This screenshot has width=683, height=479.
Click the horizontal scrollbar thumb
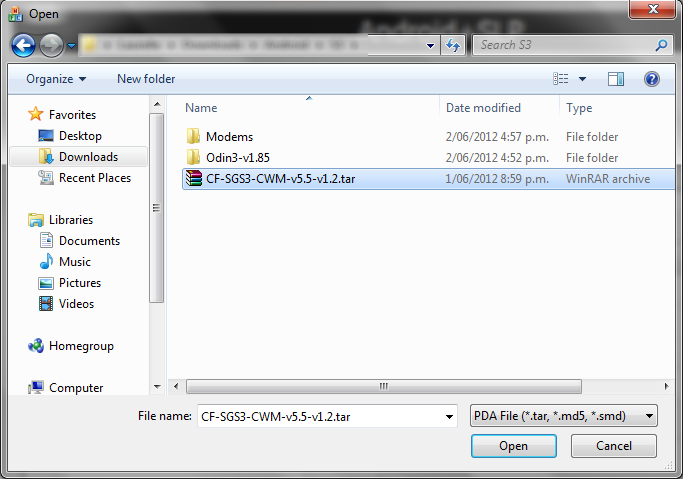coord(384,386)
